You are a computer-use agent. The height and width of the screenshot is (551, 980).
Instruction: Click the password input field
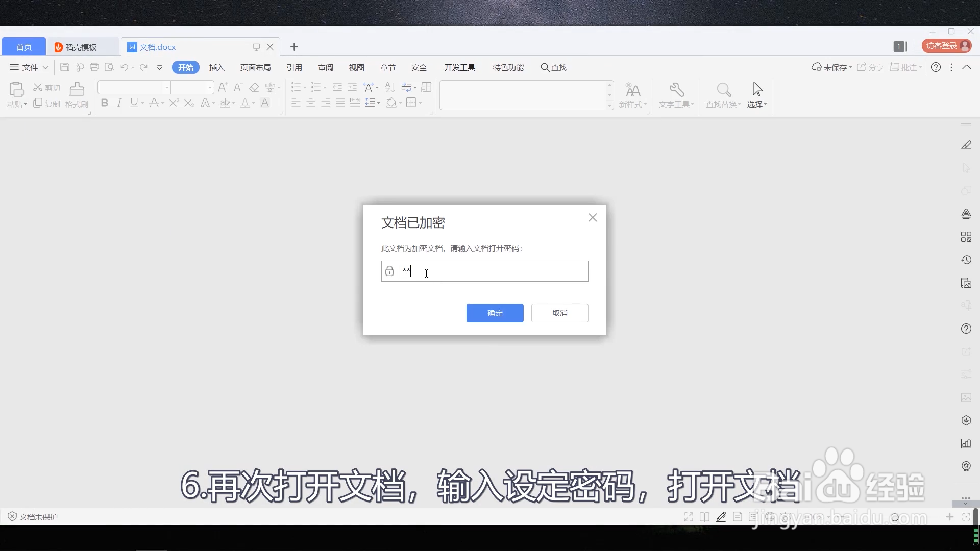(x=484, y=271)
